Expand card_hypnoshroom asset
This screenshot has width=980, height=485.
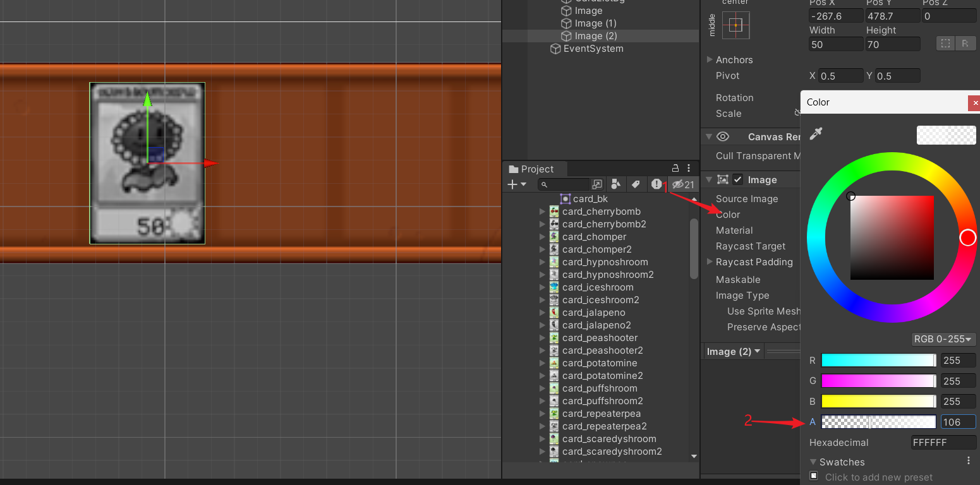coord(542,262)
